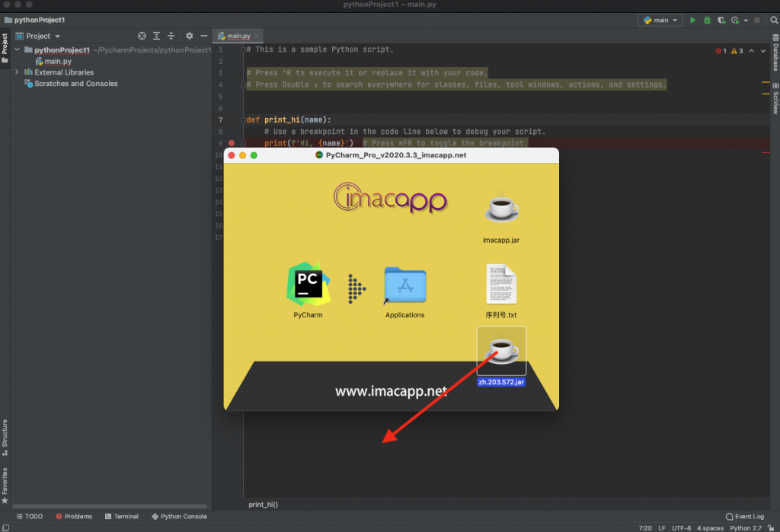Click the yellow warning count indicator
This screenshot has height=532, width=780.
click(737, 51)
